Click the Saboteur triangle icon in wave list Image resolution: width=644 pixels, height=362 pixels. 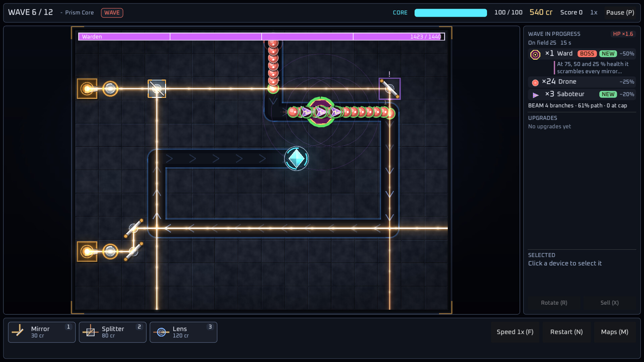tap(536, 95)
